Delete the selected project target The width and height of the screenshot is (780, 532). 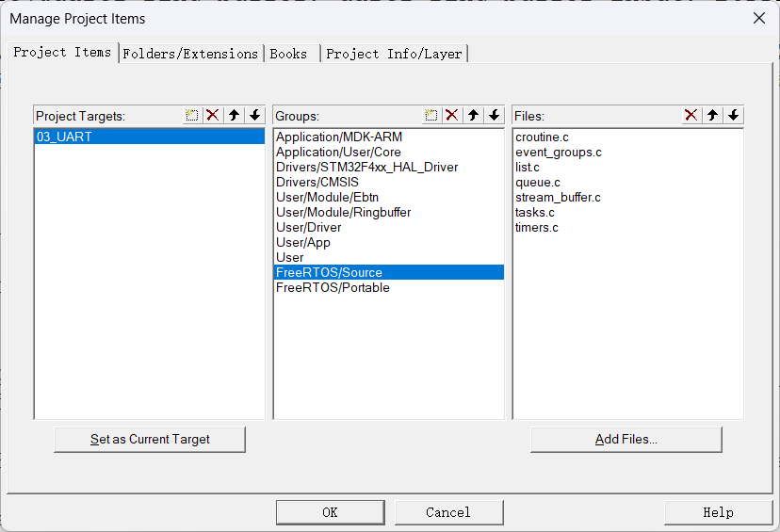[x=212, y=116]
